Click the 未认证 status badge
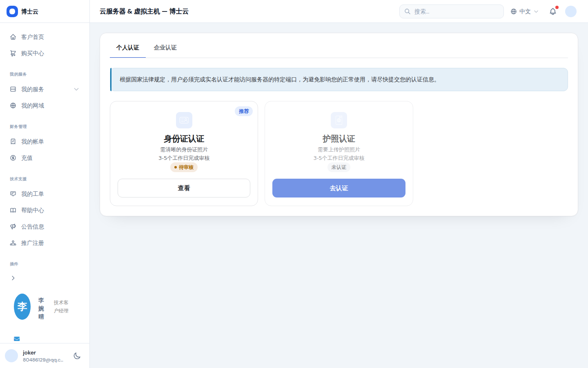This screenshot has width=588, height=368. pos(339,167)
